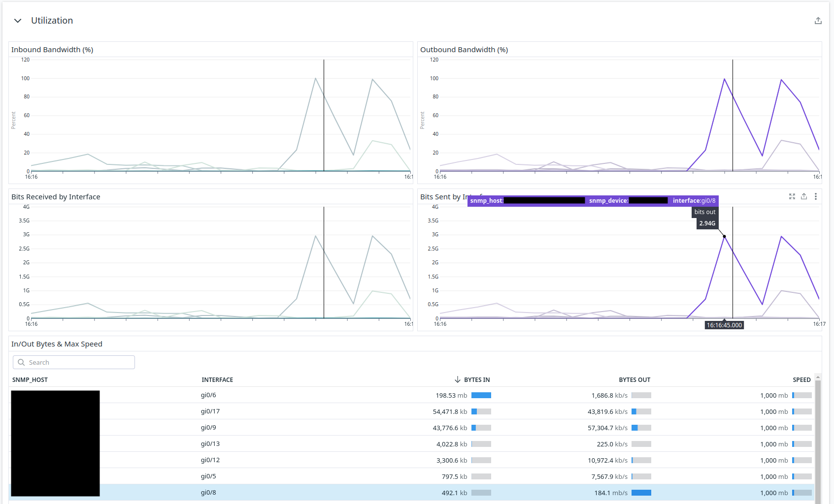The width and height of the screenshot is (834, 504).
Task: Sort the table by the BYTES OUT column
Action: point(634,379)
